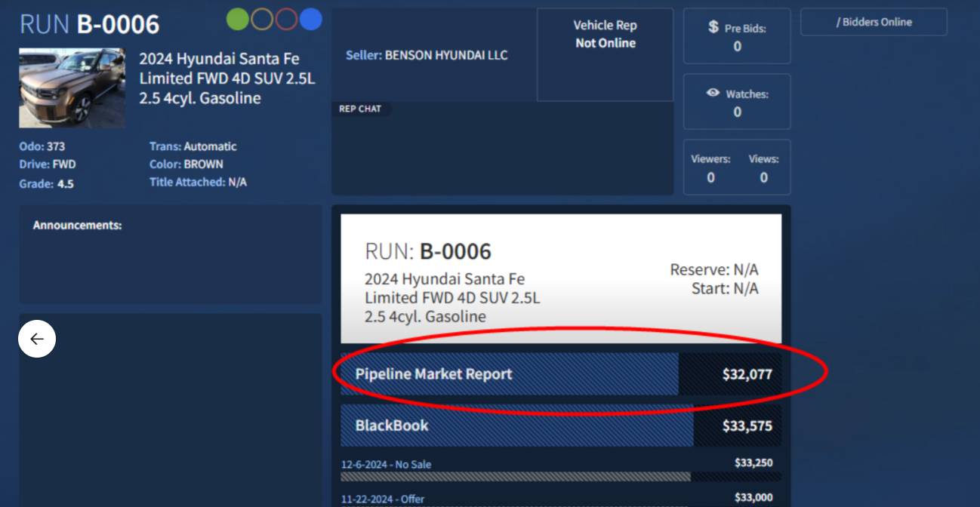Open the Santa Fe vehicle photo thumbnail
The height and width of the screenshot is (507, 980).
pos(72,88)
